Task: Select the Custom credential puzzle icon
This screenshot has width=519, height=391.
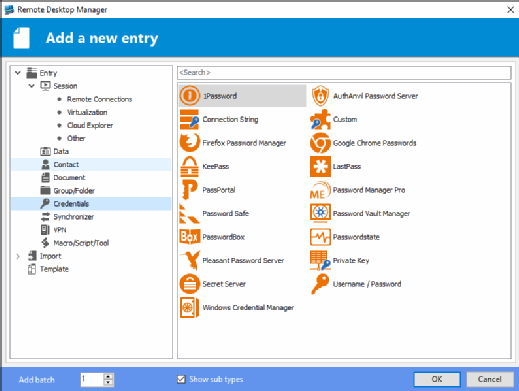Action: 320,119
